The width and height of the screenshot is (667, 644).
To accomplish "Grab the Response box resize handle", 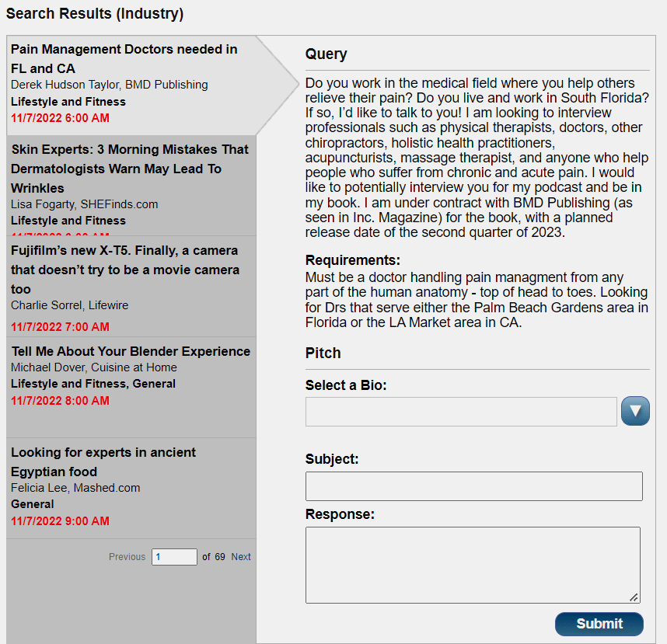I will coord(634,597).
